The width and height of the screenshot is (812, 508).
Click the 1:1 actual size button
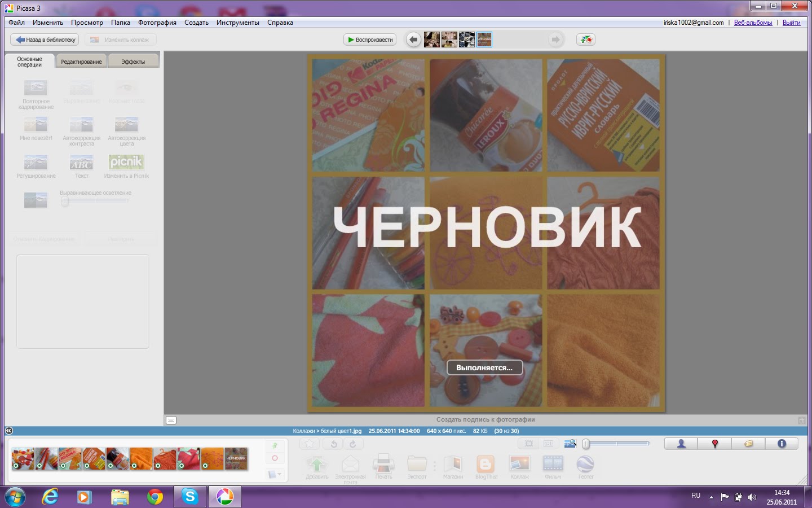pyautogui.click(x=548, y=444)
